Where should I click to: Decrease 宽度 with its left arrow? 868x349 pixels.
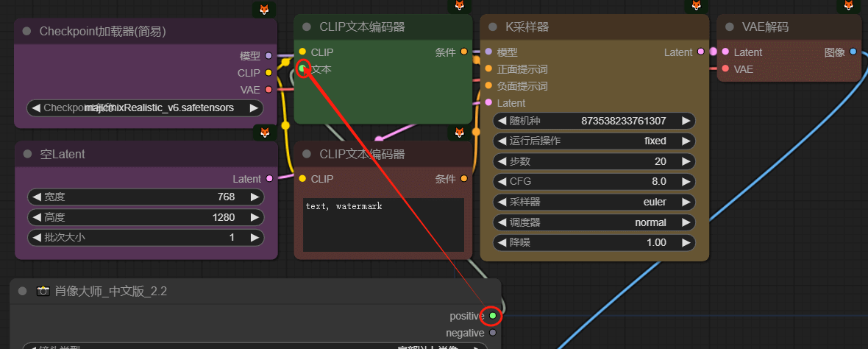[x=35, y=197]
